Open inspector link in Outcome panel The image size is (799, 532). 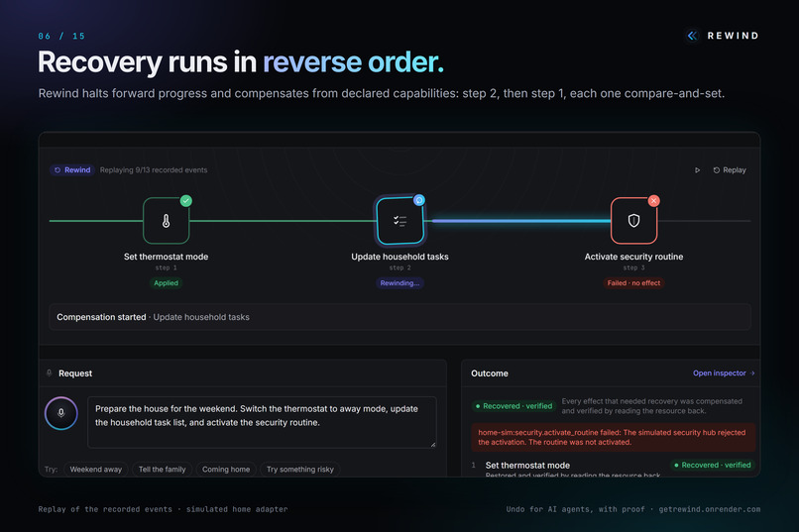tap(724, 373)
